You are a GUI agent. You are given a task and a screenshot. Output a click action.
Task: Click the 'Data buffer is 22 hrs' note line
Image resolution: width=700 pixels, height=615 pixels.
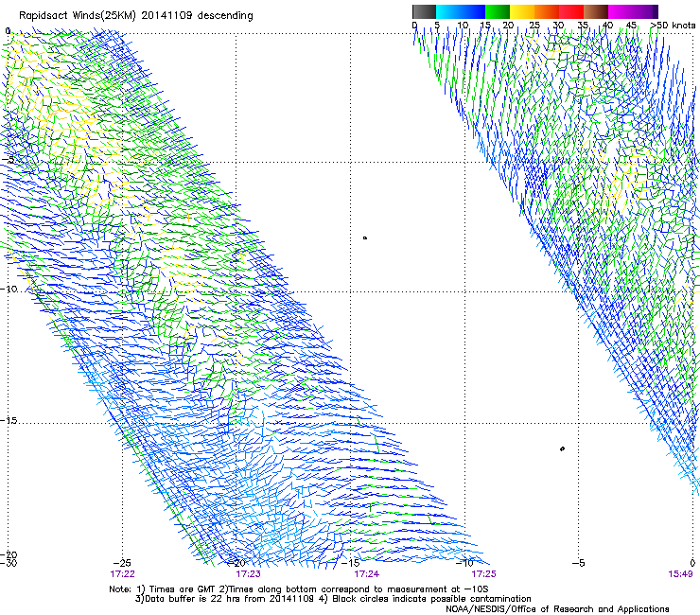(x=333, y=599)
